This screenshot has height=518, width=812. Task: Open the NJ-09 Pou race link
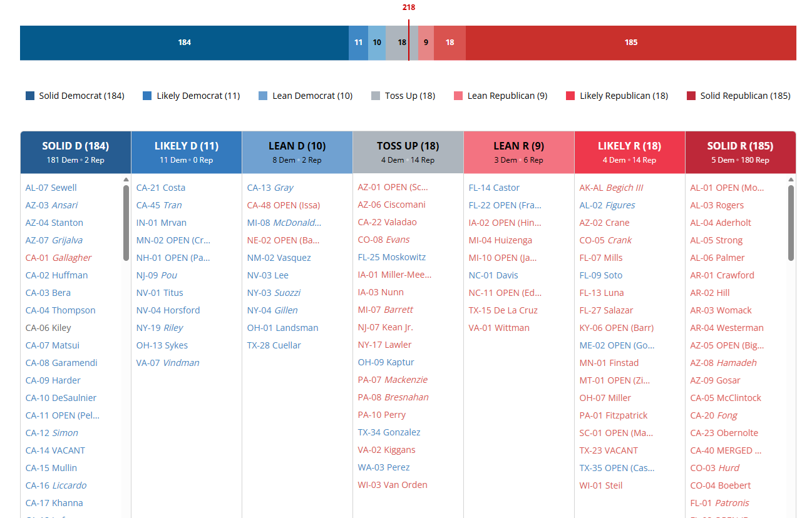(x=157, y=275)
